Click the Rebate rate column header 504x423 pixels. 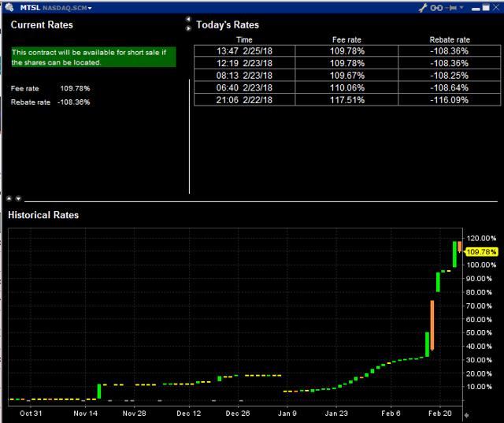[x=450, y=40]
